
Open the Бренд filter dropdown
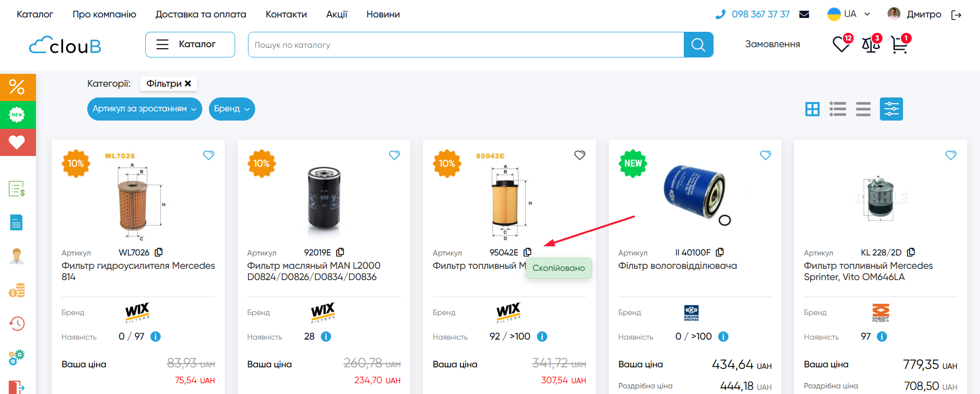tap(232, 109)
